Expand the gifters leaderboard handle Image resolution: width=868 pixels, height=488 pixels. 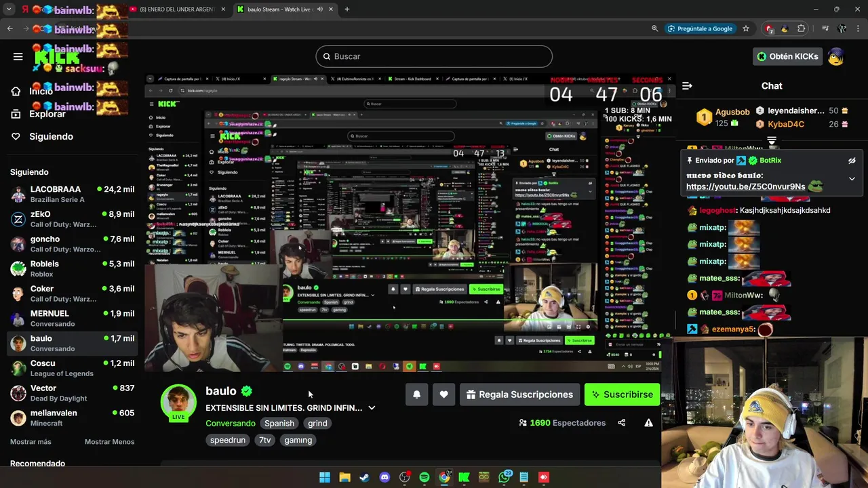[772, 140]
